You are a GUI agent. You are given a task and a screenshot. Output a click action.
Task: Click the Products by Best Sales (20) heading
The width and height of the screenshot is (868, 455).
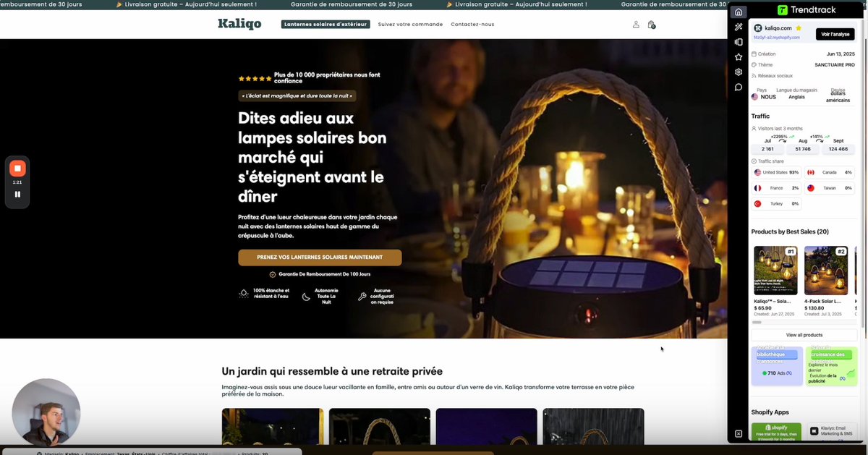[x=790, y=231]
